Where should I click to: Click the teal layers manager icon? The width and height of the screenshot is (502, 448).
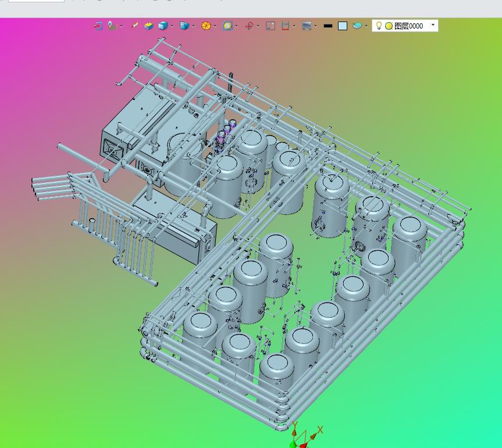click(357, 26)
